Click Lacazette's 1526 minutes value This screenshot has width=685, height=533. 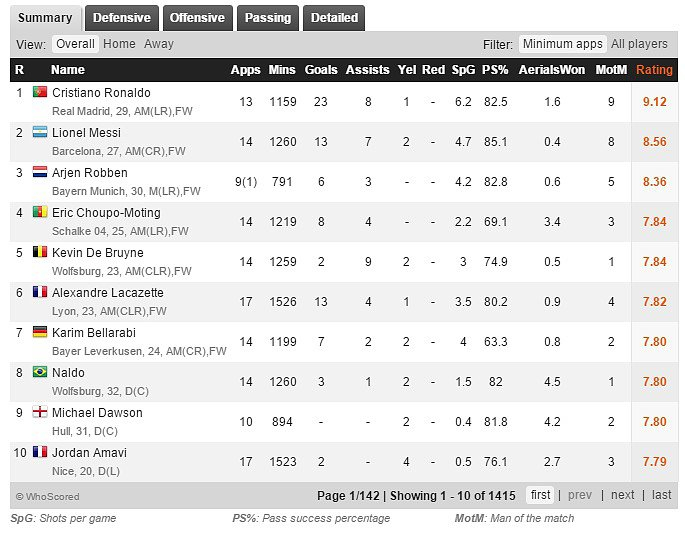pos(283,302)
